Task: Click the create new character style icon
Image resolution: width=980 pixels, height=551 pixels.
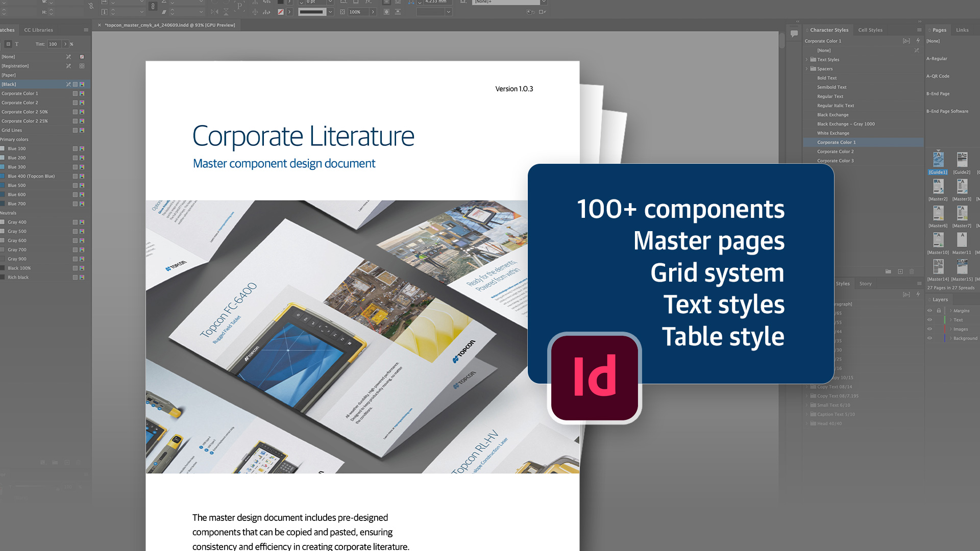Action: [x=900, y=271]
